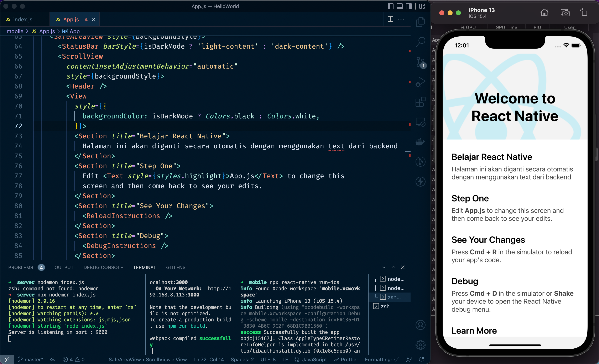
Task: Open the Search view in activity bar
Action: point(420,42)
